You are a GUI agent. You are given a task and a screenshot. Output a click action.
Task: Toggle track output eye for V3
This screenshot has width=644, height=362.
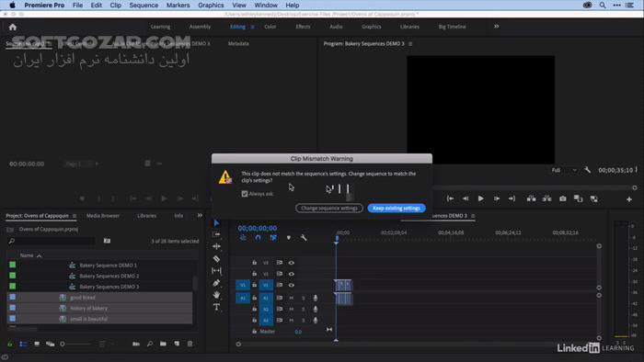click(292, 263)
